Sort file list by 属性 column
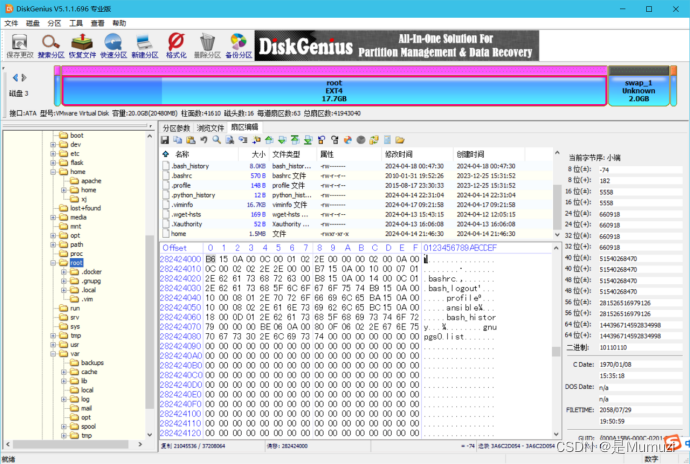Screen dimensions: 690x464 click(x=349, y=154)
